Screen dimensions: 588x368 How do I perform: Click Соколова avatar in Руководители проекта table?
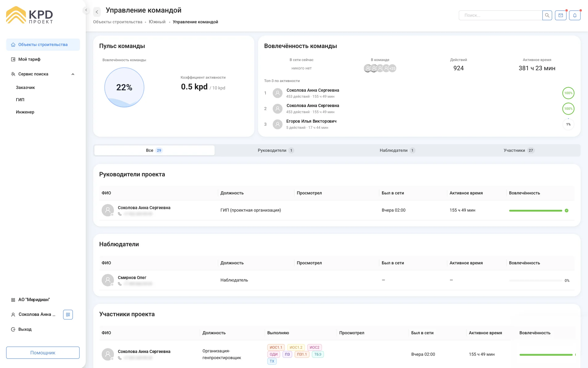point(108,210)
